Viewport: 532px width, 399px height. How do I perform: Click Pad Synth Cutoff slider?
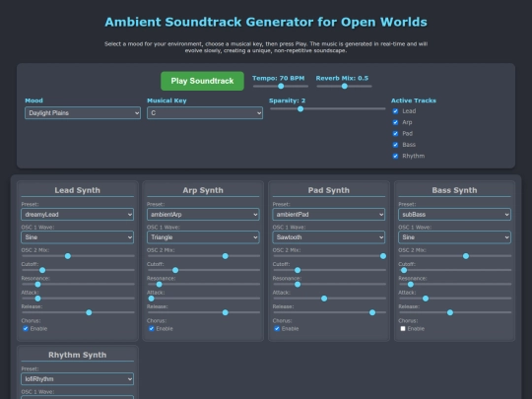(329, 270)
